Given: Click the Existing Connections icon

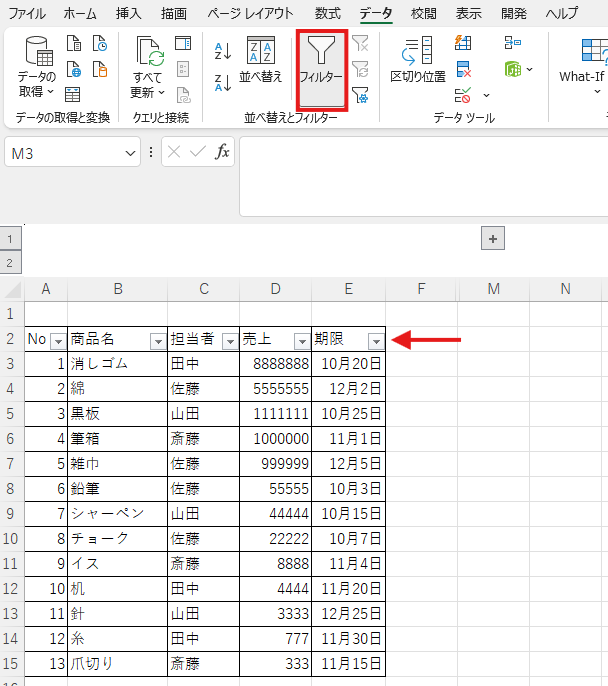Looking at the screenshot, I should tap(100, 69).
